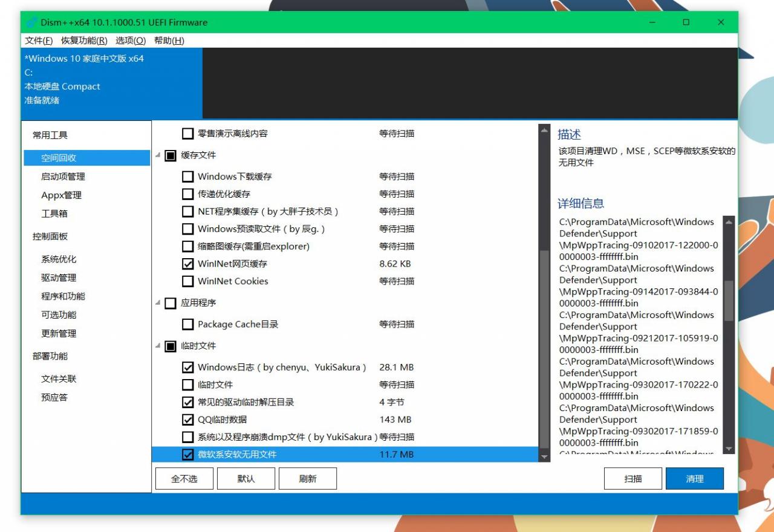Open 驱动管理 in the sidebar
The height and width of the screenshot is (532, 774).
point(59,278)
